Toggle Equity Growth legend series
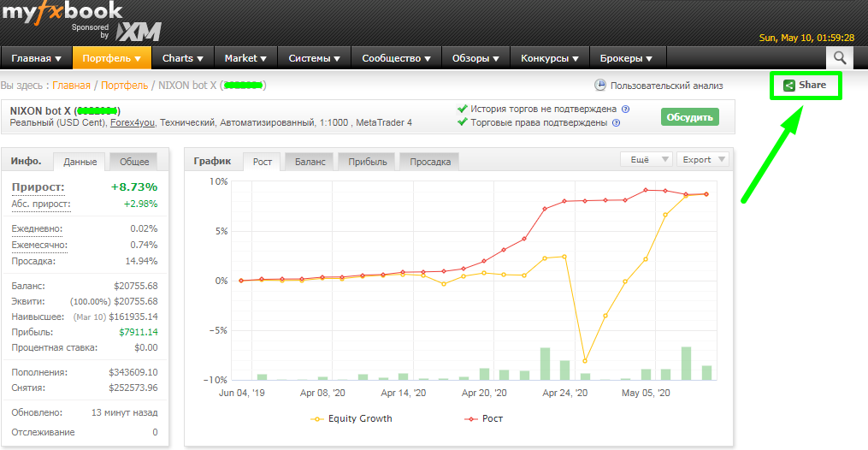868x450 pixels. pos(351,419)
